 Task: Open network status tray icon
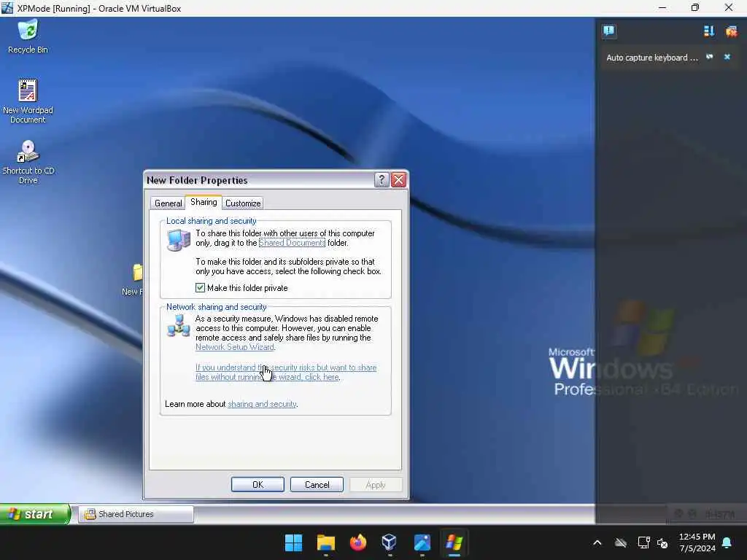(643, 542)
